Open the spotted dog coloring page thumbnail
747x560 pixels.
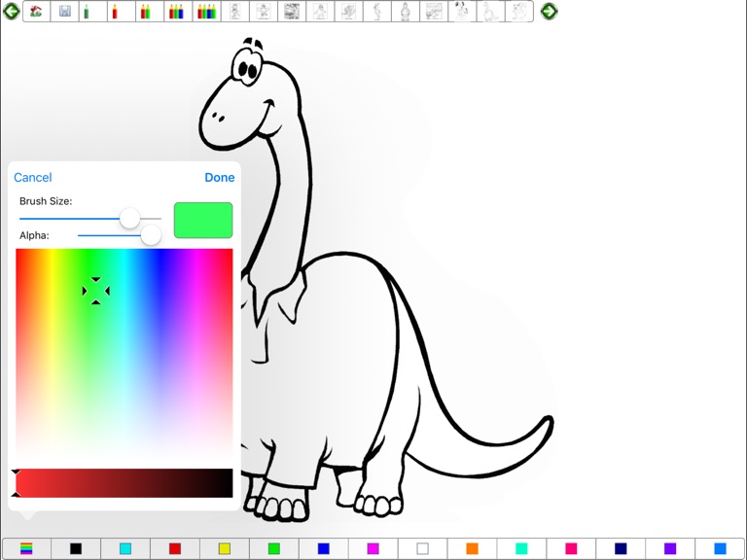pos(462,11)
